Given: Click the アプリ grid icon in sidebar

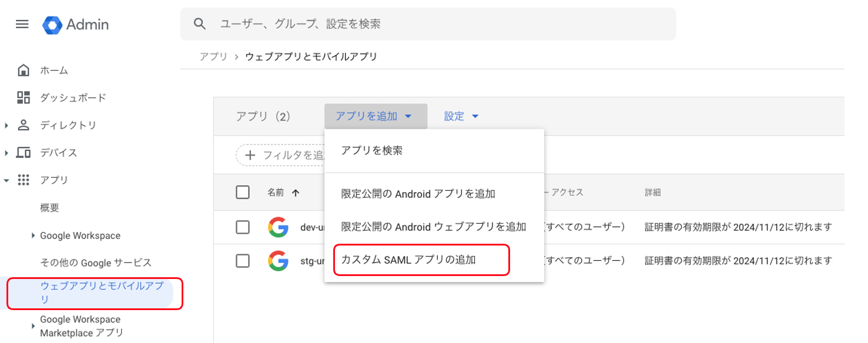Looking at the screenshot, I should pos(24,180).
